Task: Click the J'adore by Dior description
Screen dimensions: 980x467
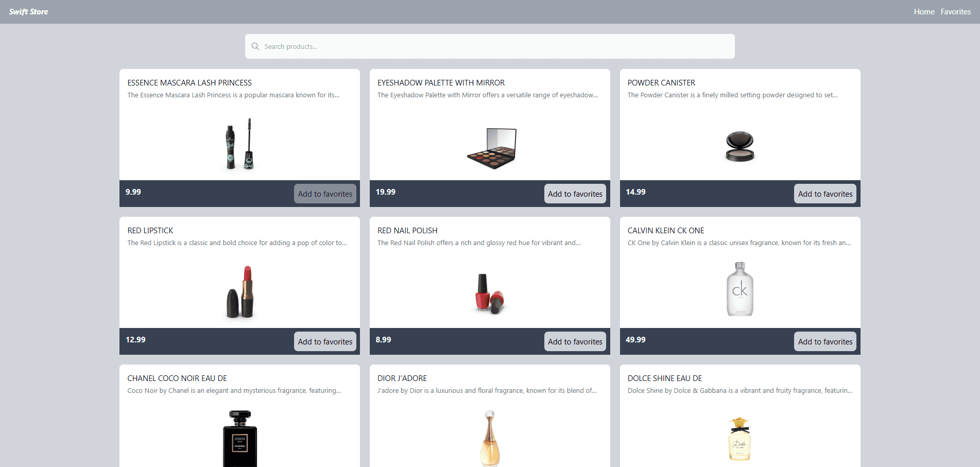Action: click(x=487, y=391)
